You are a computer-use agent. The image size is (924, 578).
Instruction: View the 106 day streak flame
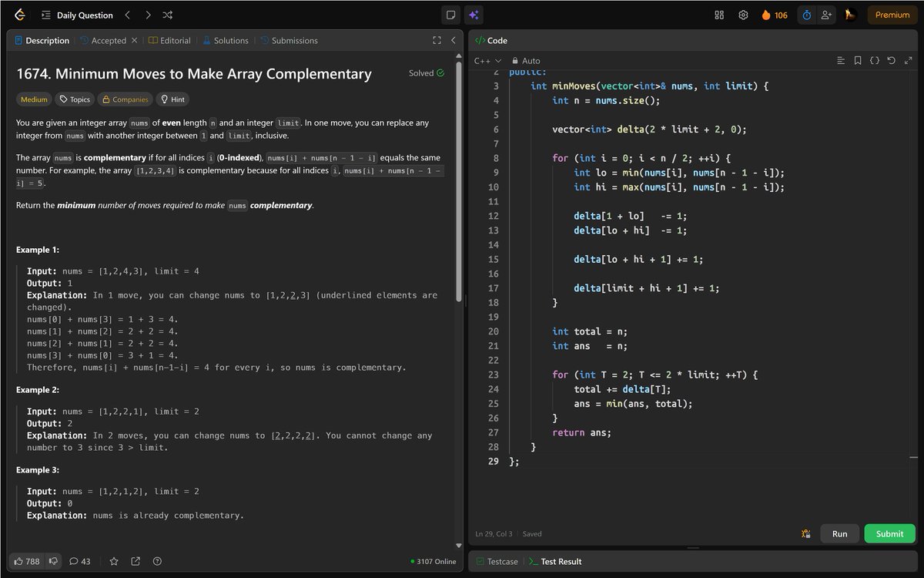(x=775, y=15)
